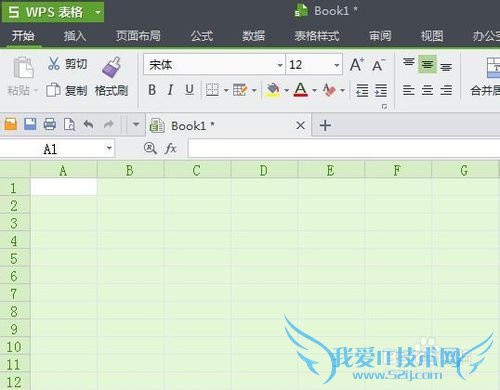Open the 视图 tab
Viewport: 500px width, 390px height.
[x=432, y=36]
